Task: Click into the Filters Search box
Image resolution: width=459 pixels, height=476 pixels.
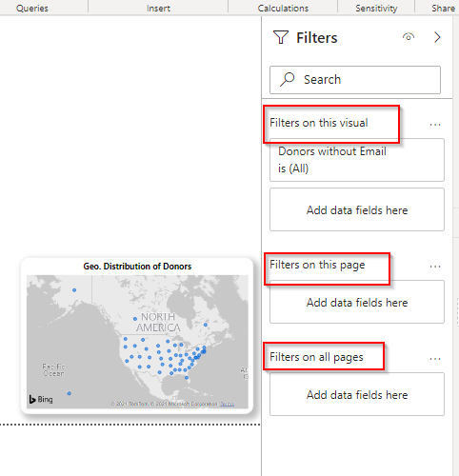Action: pyautogui.click(x=355, y=80)
